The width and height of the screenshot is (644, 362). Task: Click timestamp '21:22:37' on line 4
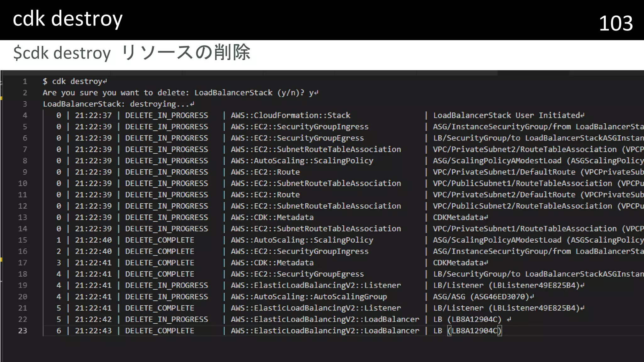93,115
